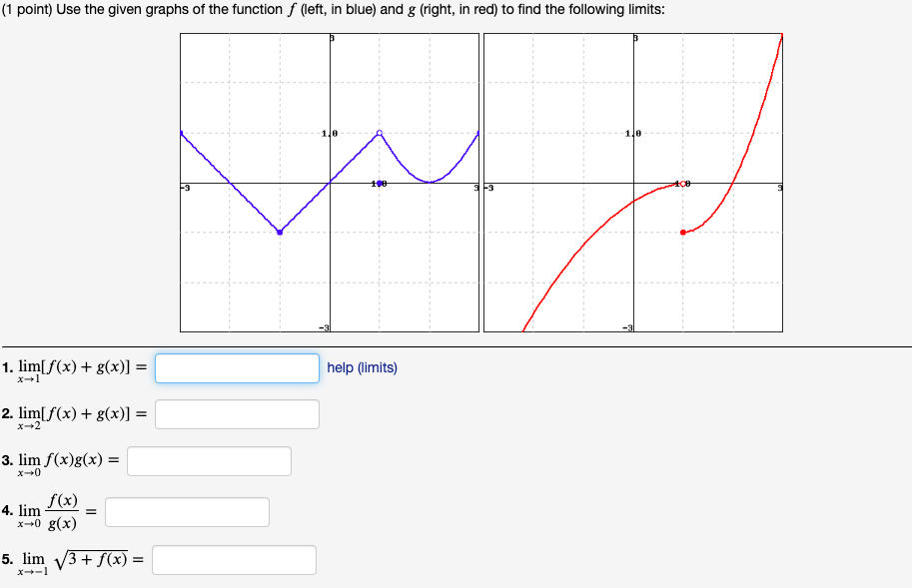Image resolution: width=912 pixels, height=588 pixels.
Task: Click the answer box for limit problem 5
Action: tap(234, 559)
